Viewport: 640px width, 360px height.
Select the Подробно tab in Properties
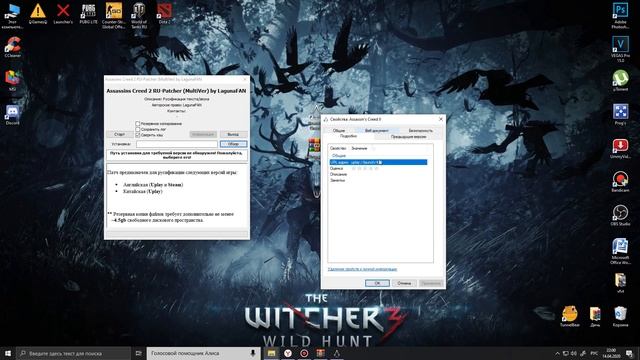348,136
